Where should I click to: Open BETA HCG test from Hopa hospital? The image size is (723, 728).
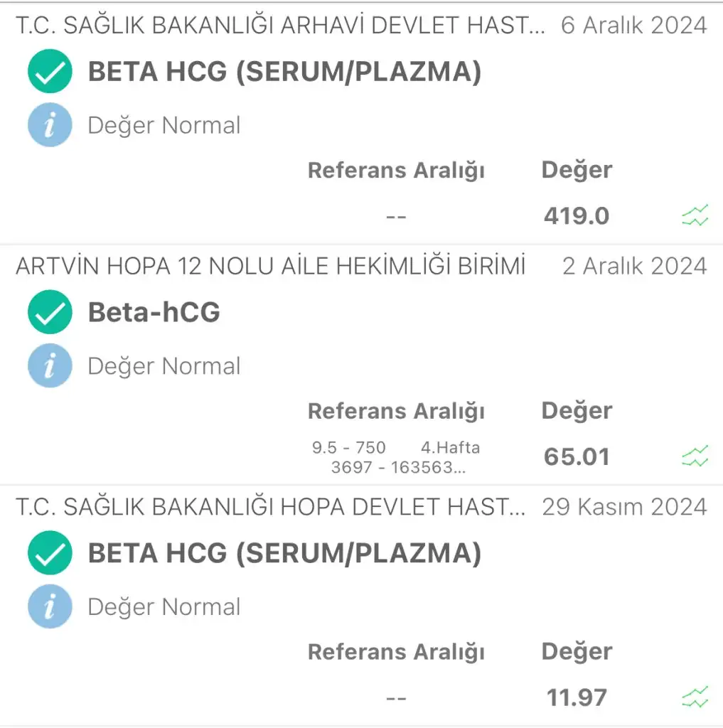coord(284,554)
